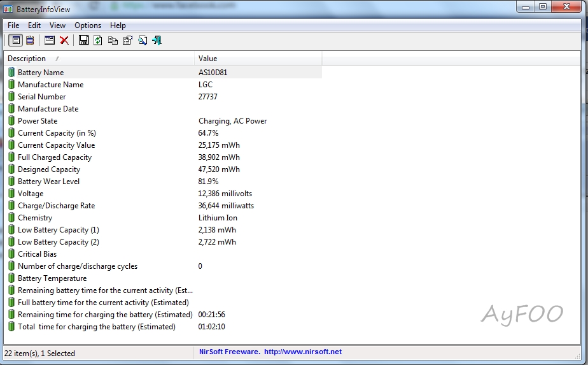Click battery icon beside Battery Temperature

coord(11,278)
